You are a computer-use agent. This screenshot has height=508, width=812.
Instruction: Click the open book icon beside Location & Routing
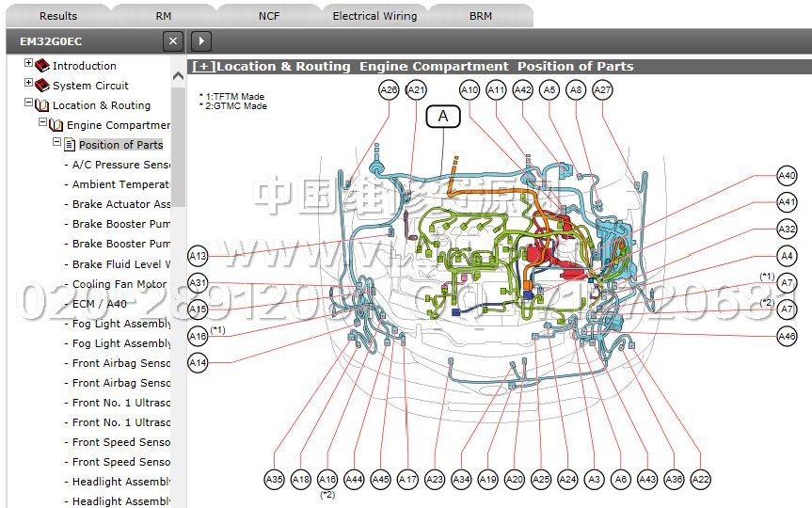[42, 105]
